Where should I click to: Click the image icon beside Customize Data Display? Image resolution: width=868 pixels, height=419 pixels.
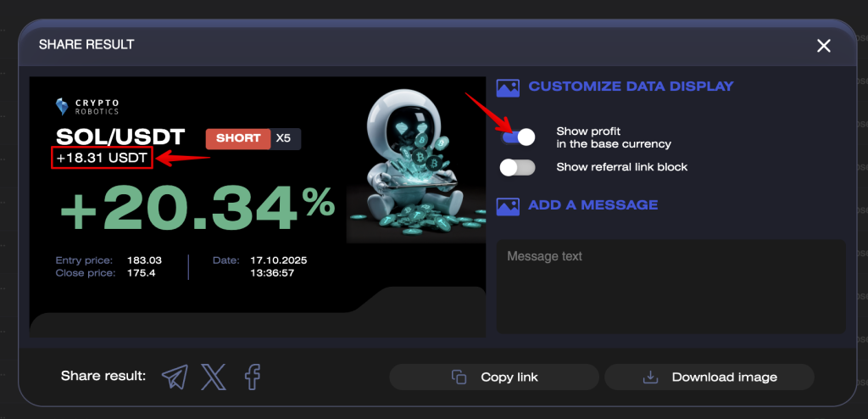(508, 87)
